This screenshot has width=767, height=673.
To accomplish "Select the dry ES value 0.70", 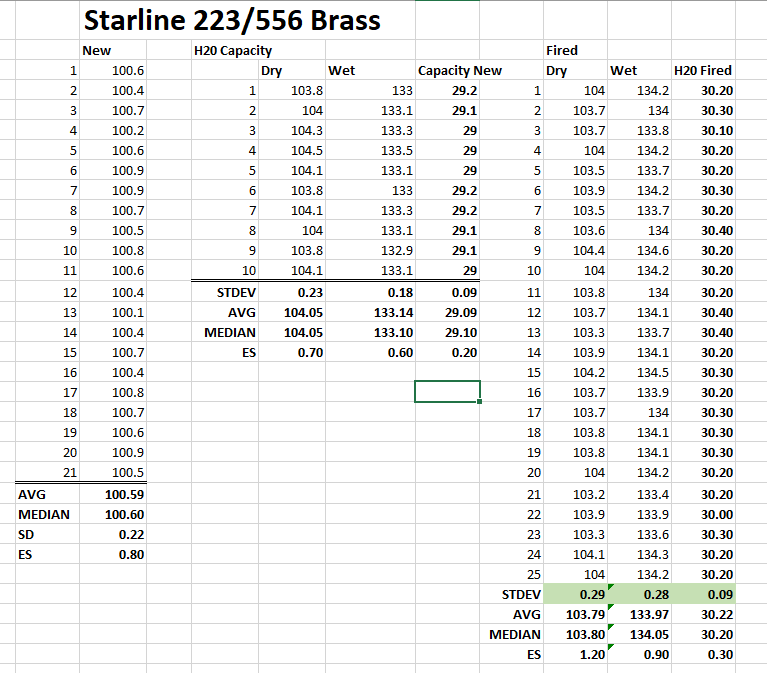I will pyautogui.click(x=292, y=353).
